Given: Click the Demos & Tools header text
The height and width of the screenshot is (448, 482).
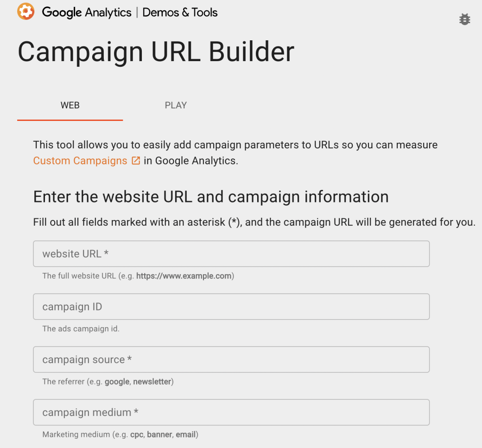Looking at the screenshot, I should pos(180,13).
